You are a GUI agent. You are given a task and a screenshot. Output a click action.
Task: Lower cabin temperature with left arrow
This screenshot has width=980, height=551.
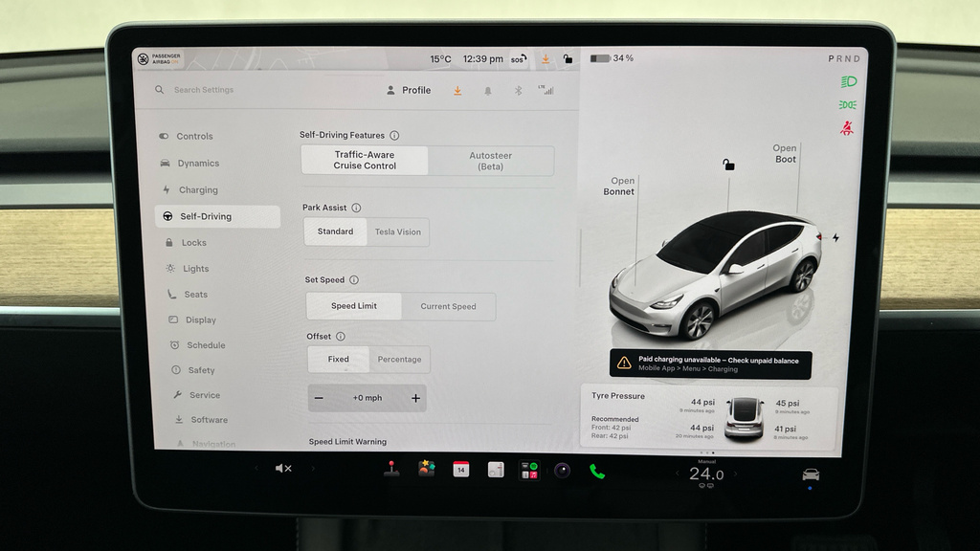coord(677,474)
